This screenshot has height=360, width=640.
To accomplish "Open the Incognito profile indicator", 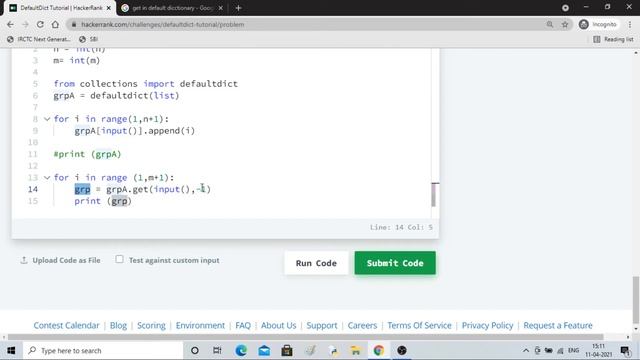I will click(598, 24).
